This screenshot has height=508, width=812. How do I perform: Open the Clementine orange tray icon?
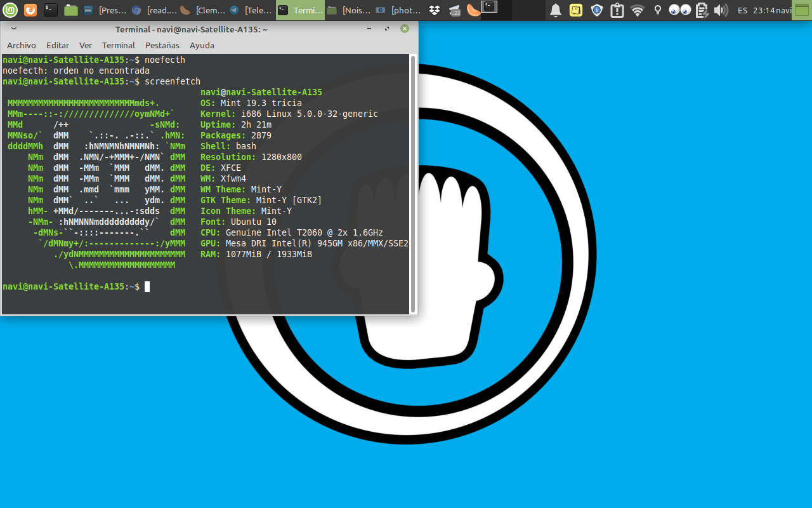coord(473,10)
